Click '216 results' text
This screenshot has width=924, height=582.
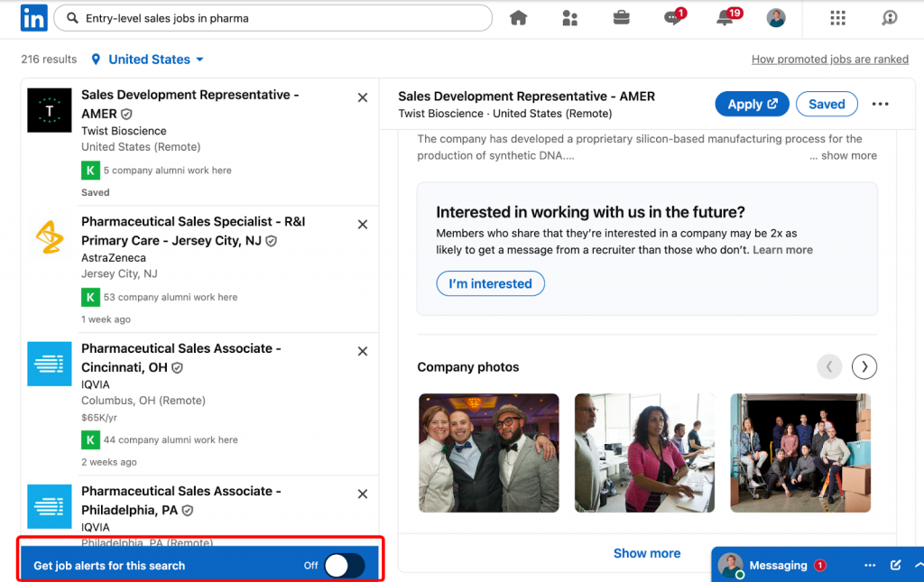coord(49,60)
